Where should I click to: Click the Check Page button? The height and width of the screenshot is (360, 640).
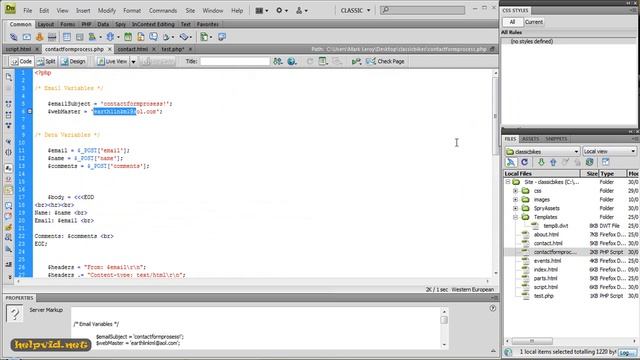[x=385, y=61]
